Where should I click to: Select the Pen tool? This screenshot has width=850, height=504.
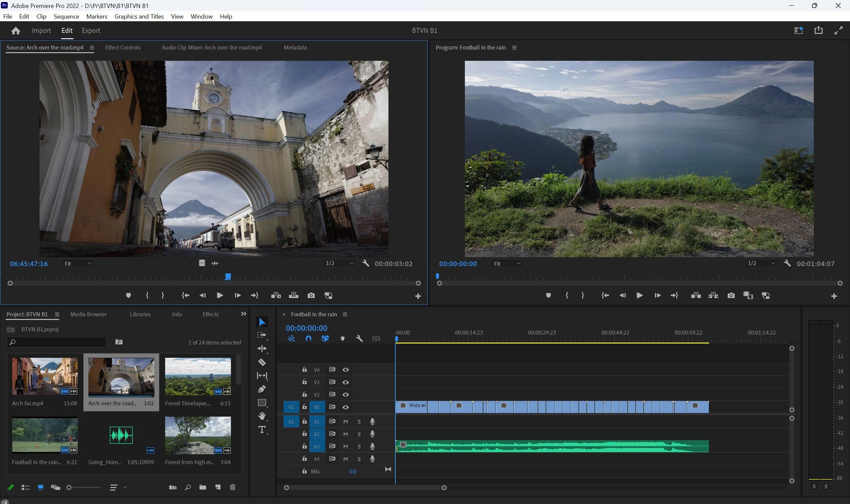tap(262, 389)
